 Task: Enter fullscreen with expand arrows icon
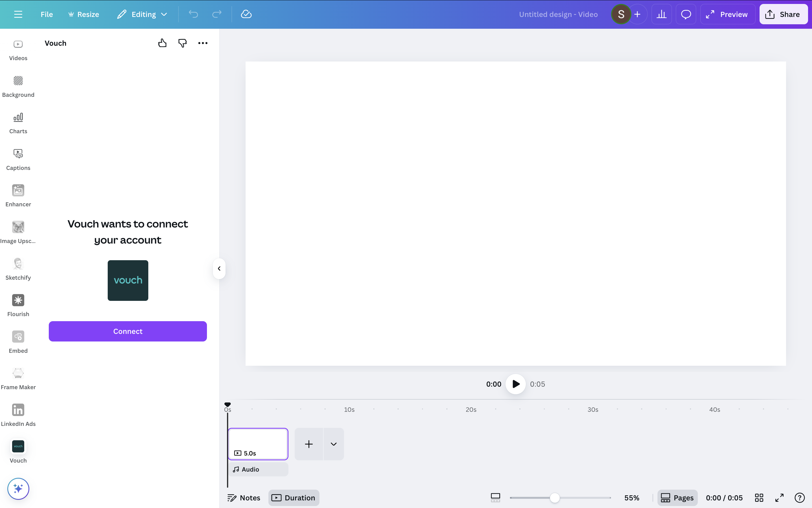[x=779, y=498]
